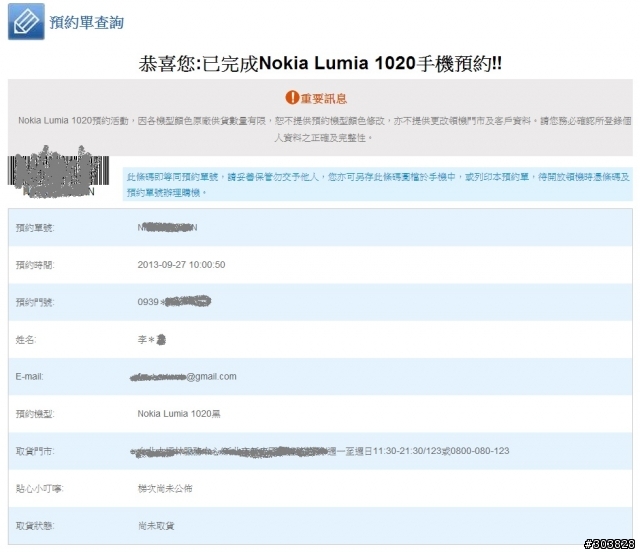Click the phone number starting with 0939
The width and height of the screenshot is (640, 552).
pos(174,302)
